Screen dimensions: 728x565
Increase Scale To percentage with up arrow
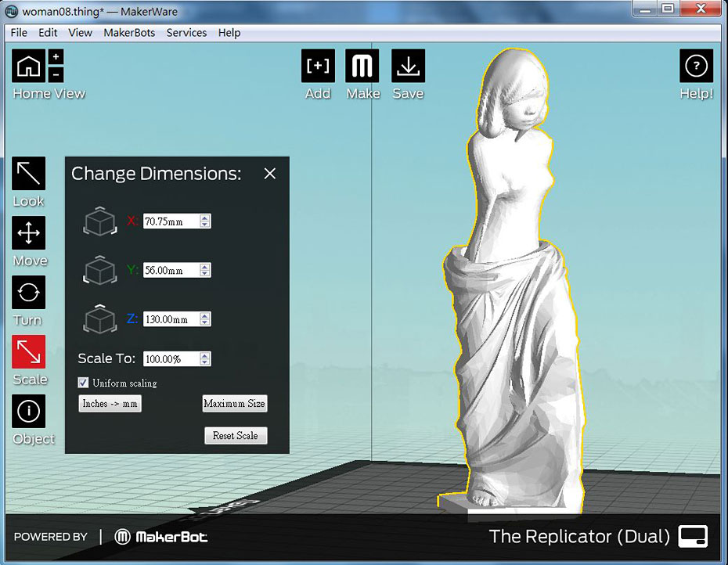point(205,355)
